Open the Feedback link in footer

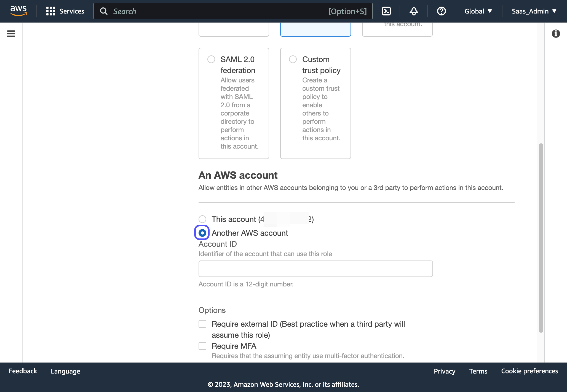[23, 371]
